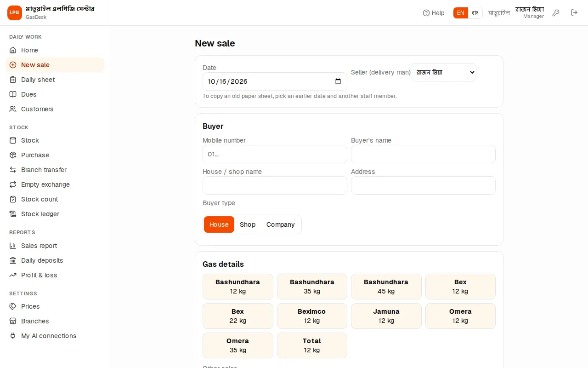Open Sales report page
This screenshot has height=368, width=588.
(x=55, y=246)
